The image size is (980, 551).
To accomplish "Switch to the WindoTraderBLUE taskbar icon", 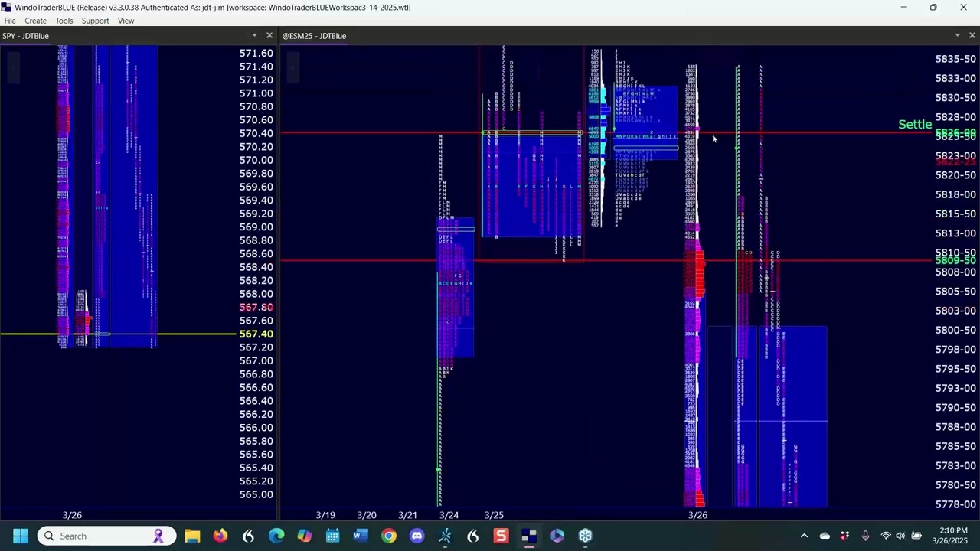I will [x=529, y=536].
